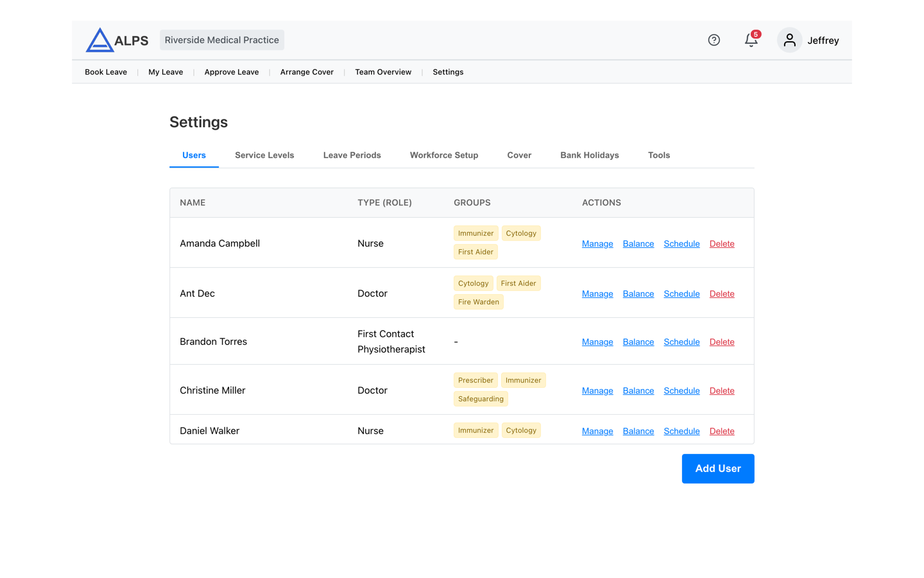Screen dimensions: 924x578
Task: Switch to Leave Periods tab
Action: coord(352,155)
